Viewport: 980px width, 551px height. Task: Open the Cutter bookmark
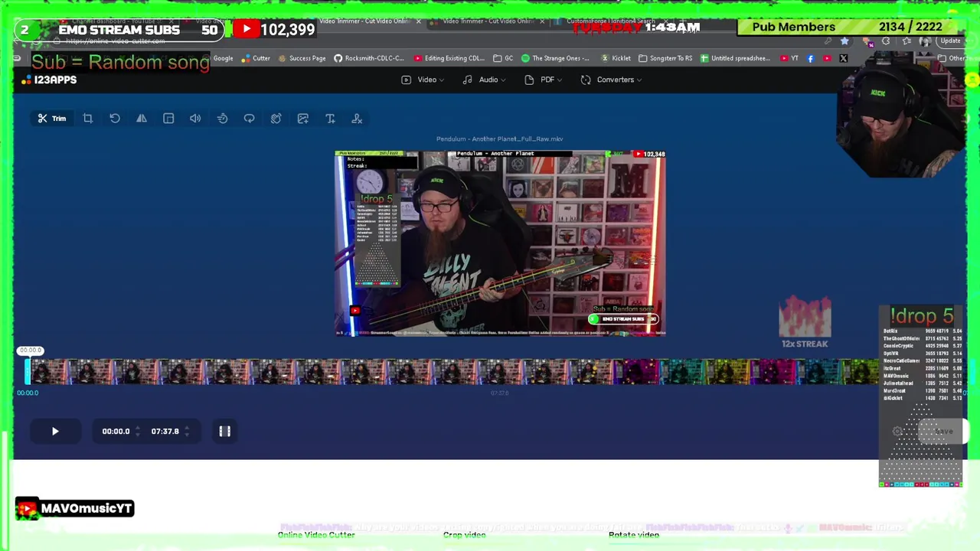[x=256, y=58]
